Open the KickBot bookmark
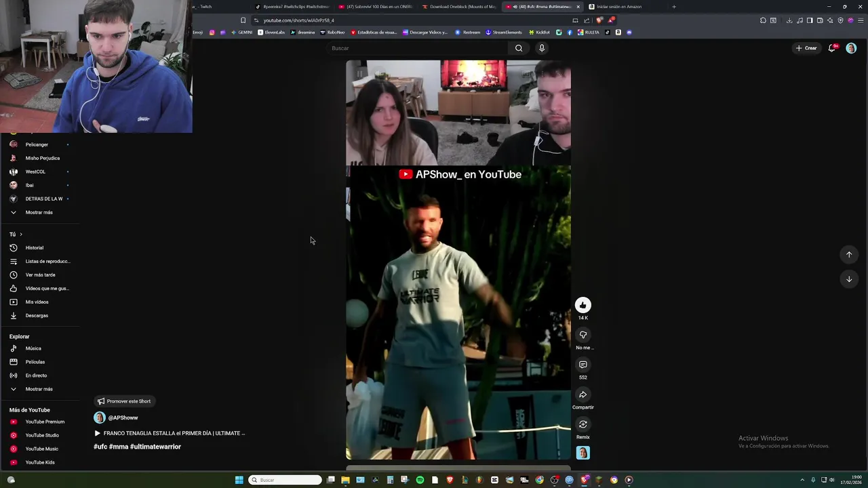The height and width of the screenshot is (488, 868). tap(539, 32)
